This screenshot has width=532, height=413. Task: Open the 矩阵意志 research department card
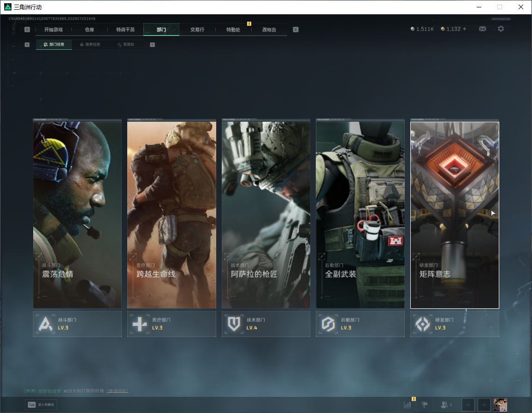coord(455,215)
